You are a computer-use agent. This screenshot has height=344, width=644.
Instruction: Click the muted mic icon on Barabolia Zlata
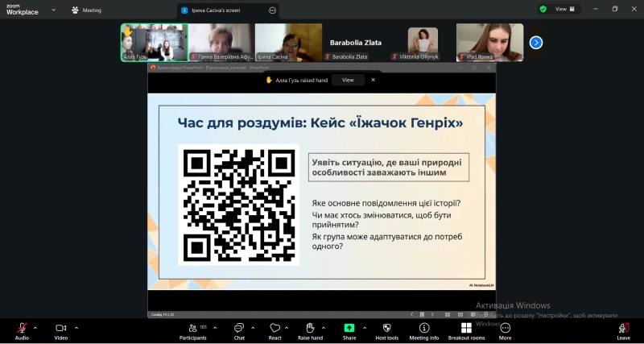point(328,56)
